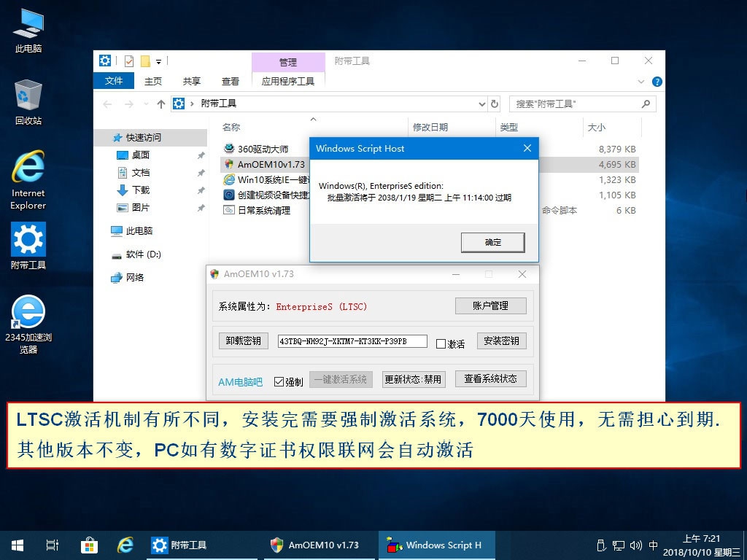
Task: Open Microsoft Store taskbar icon
Action: [89, 545]
